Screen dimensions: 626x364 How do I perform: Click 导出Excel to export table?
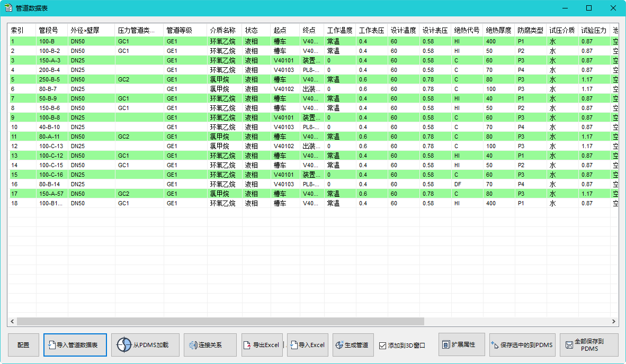262,345
